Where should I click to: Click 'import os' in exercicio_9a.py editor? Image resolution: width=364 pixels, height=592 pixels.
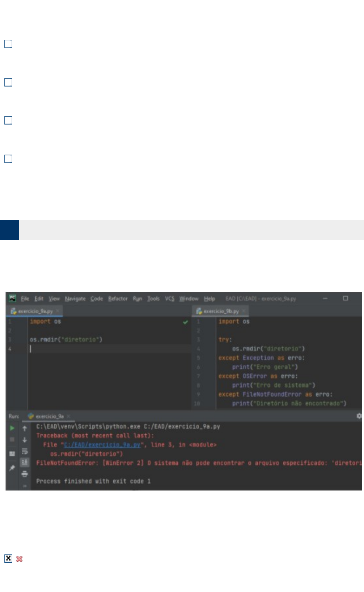45,322
